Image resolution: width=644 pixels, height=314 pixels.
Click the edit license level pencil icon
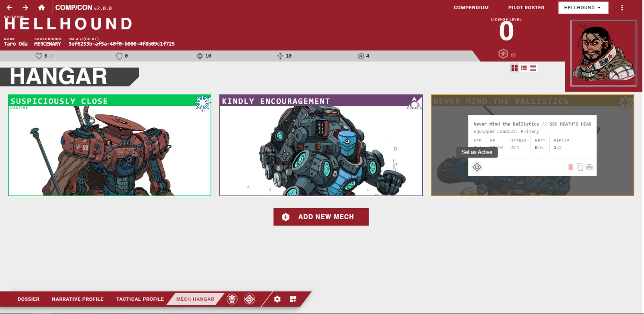tap(513, 55)
